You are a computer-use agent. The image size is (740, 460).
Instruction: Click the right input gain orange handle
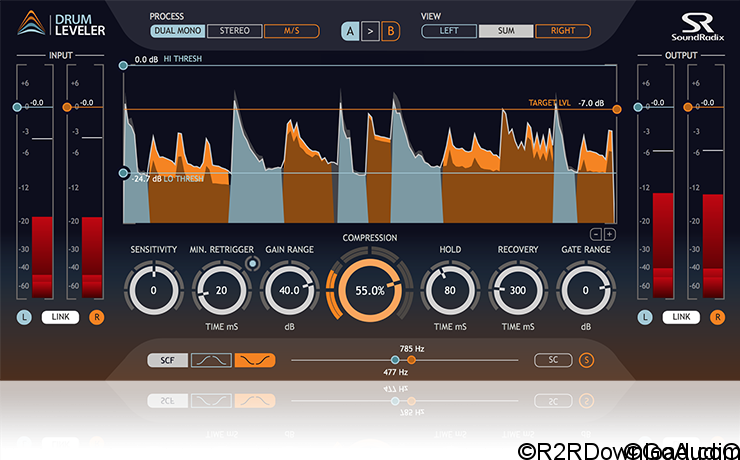click(x=67, y=108)
